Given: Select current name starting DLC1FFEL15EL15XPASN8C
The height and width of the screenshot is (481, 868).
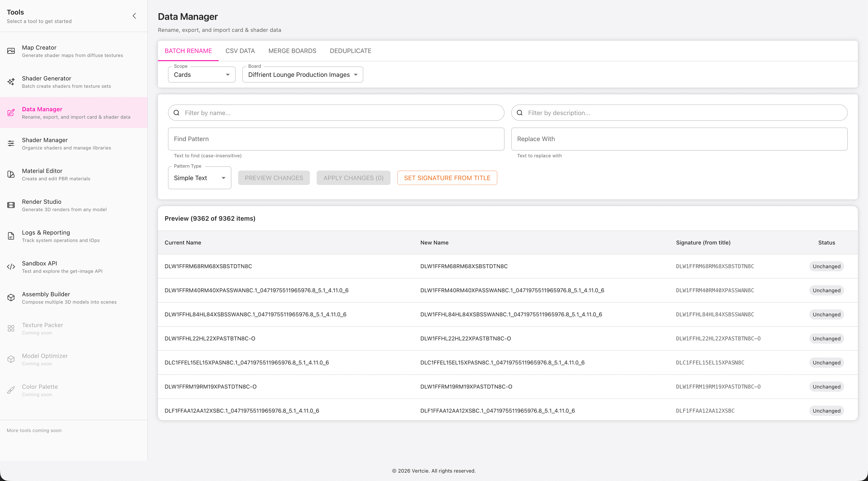Looking at the screenshot, I should [246, 363].
